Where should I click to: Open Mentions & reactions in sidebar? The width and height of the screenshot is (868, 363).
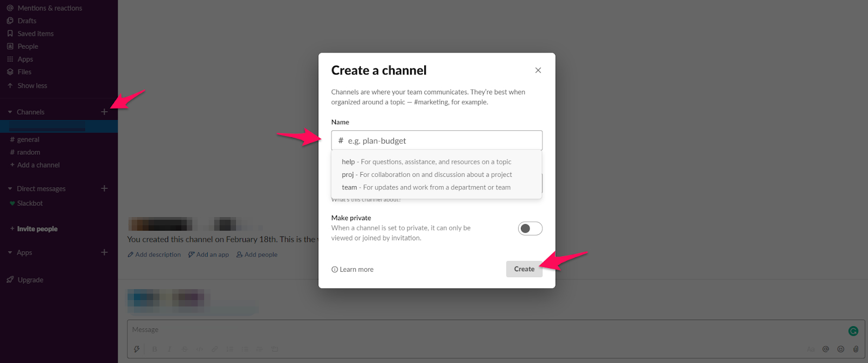point(44,8)
